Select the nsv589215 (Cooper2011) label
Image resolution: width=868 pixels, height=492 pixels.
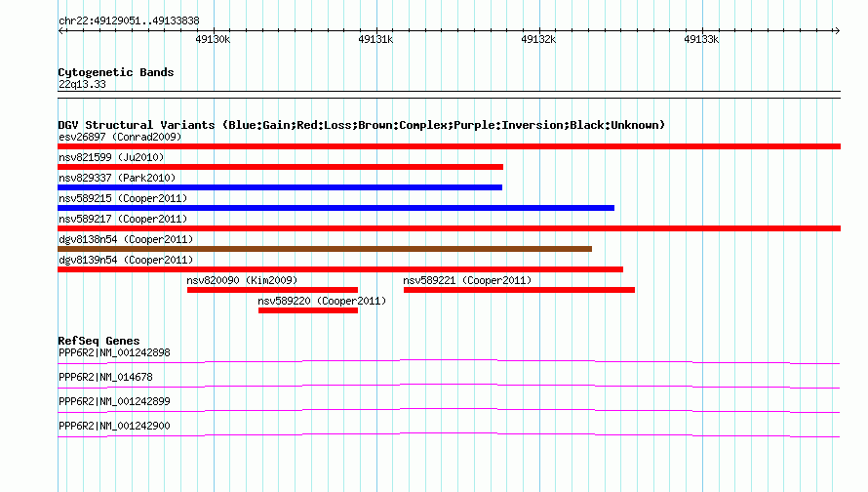coord(123,198)
